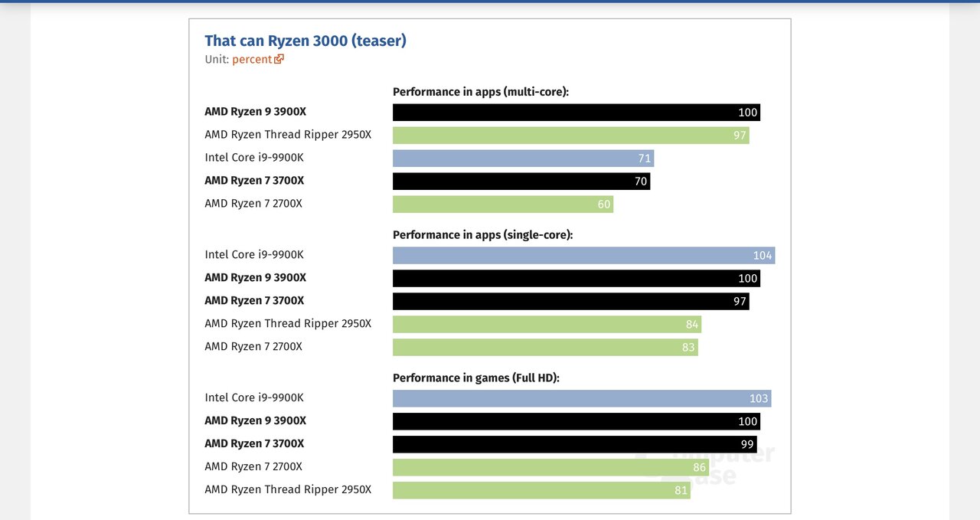
Task: Click the chart title That can Ryzen 3000 (teaser)
Action: [305, 41]
